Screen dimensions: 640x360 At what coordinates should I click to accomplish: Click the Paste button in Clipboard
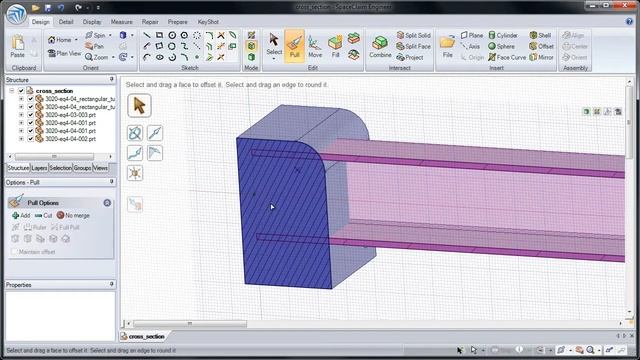(x=18, y=46)
